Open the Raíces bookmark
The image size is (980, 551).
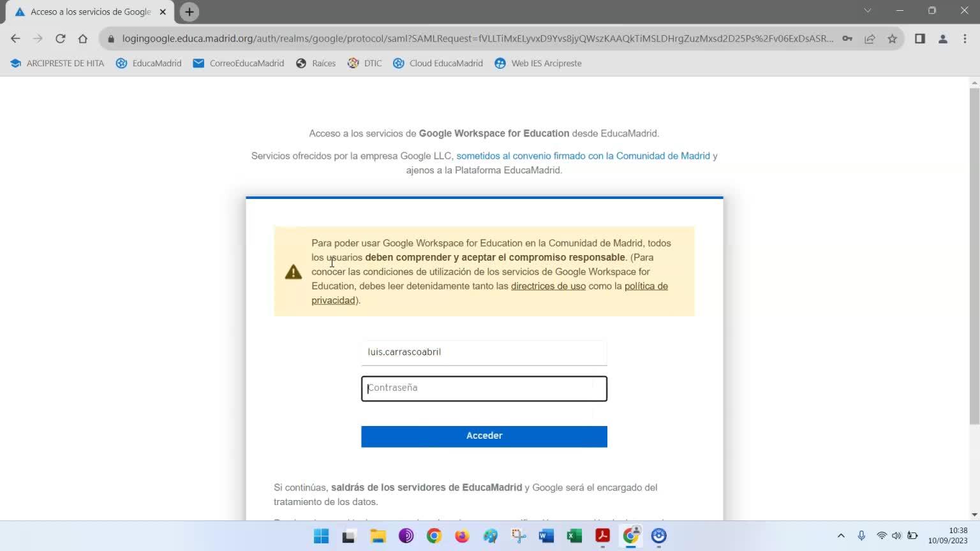[x=316, y=63]
